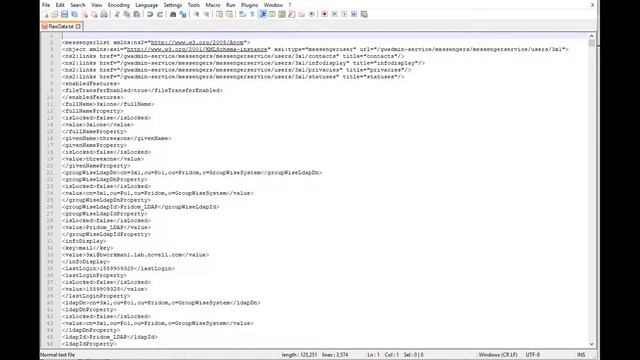This screenshot has width=640, height=360.
Task: Open the Plugins menu
Action: point(249,5)
